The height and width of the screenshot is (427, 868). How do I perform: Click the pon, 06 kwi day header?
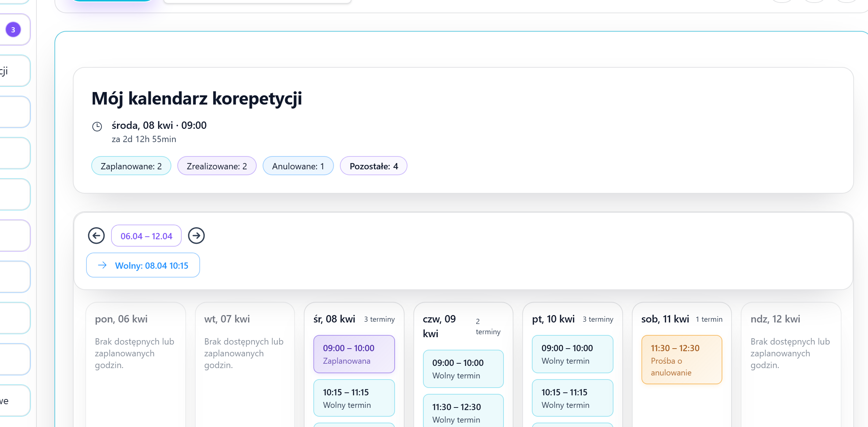pos(121,319)
